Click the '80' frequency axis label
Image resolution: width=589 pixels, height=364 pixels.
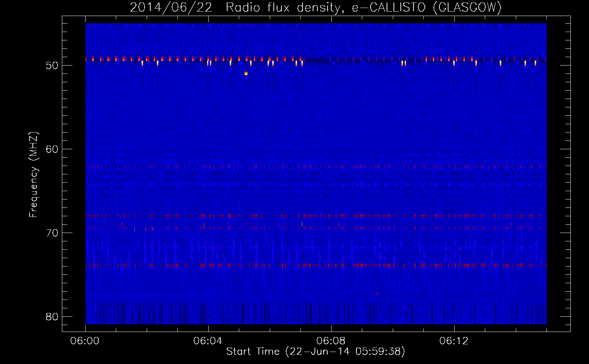[x=52, y=317]
